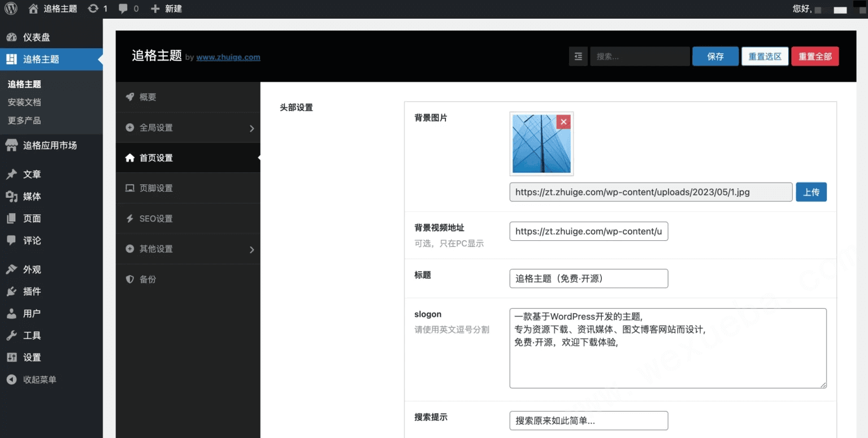Click 新建 in the admin bar
This screenshot has height=438, width=868.
173,8
